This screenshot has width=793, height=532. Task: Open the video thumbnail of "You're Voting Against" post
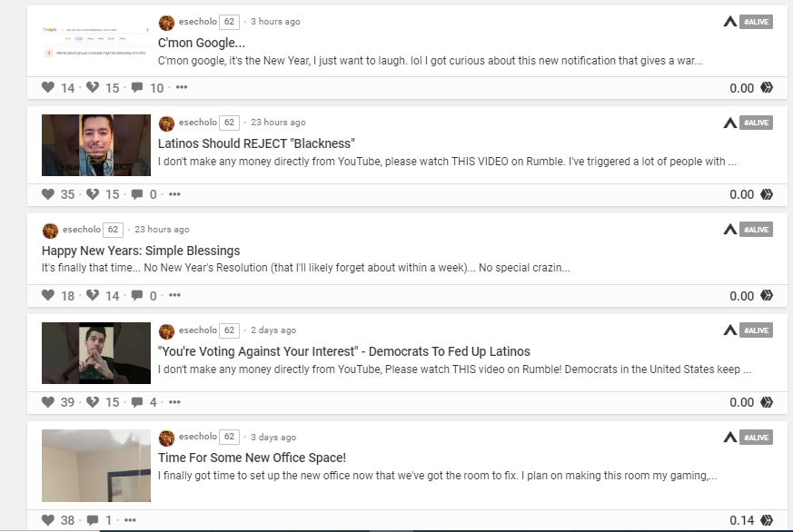point(96,353)
